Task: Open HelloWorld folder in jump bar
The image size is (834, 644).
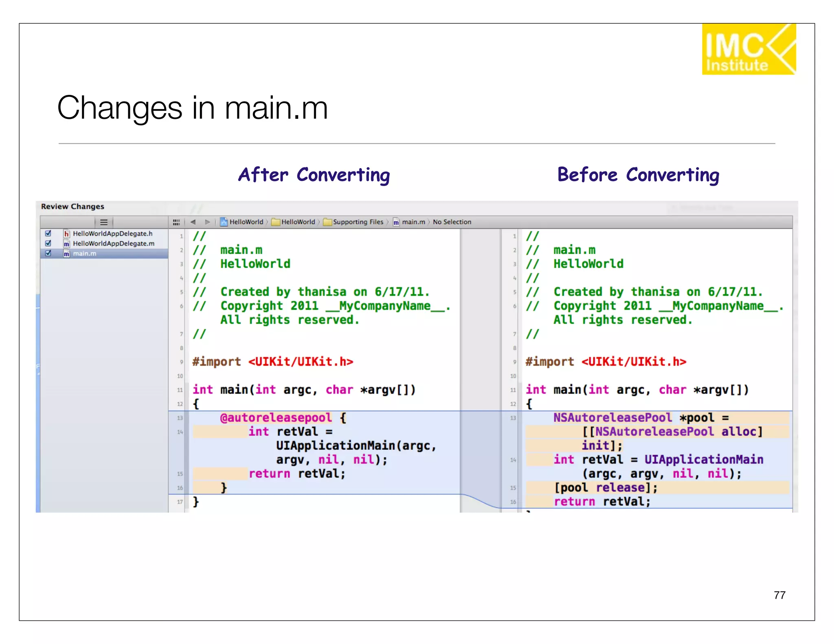Action: [x=298, y=222]
